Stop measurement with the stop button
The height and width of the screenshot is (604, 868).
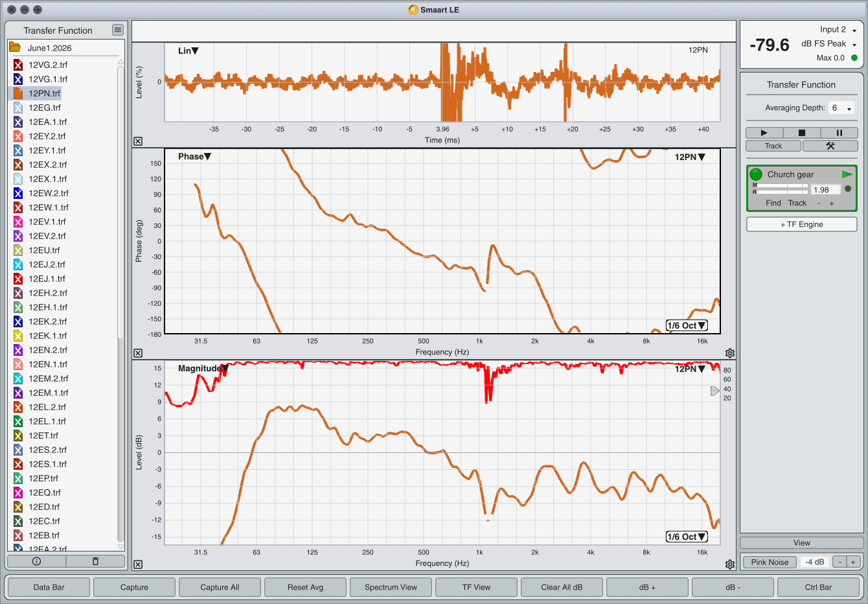[x=801, y=133]
